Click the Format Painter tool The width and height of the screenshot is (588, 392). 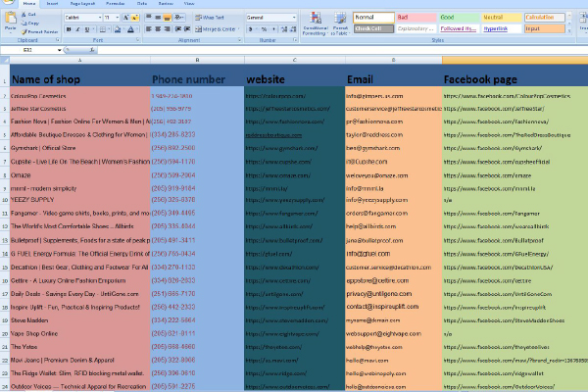point(34,31)
